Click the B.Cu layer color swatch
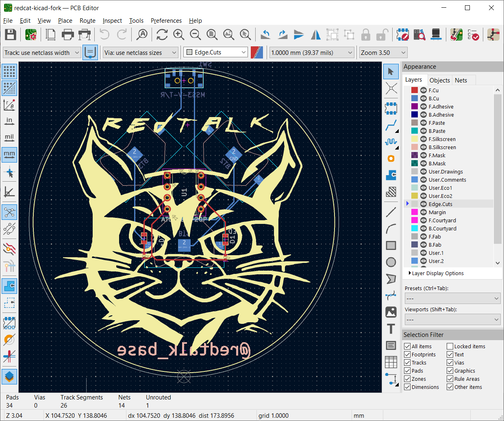Image resolution: width=504 pixels, height=421 pixels. coord(415,98)
